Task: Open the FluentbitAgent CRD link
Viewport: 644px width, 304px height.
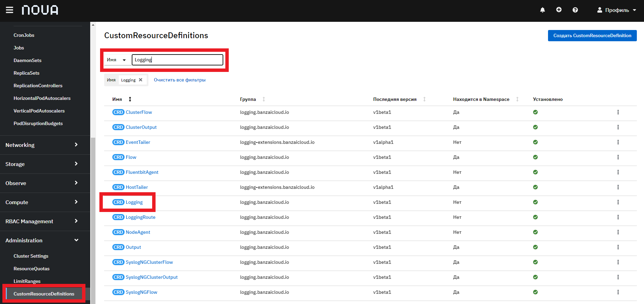Action: click(x=142, y=172)
